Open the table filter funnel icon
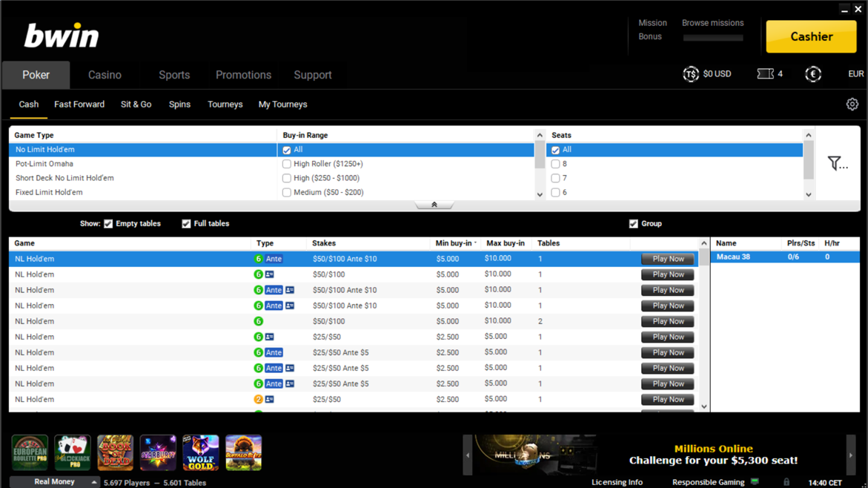868x488 pixels. [x=836, y=163]
